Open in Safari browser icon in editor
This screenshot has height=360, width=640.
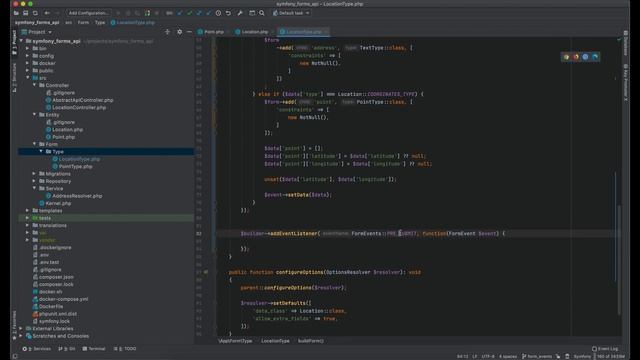click(585, 57)
